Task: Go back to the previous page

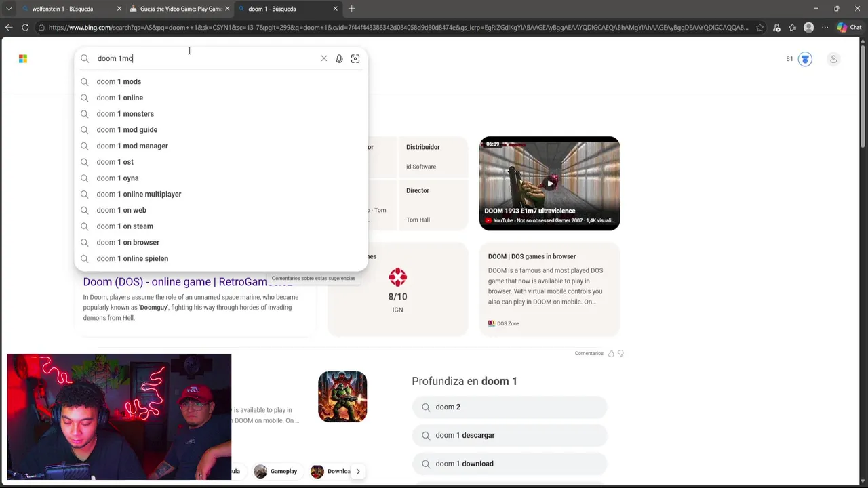Action: point(9,28)
